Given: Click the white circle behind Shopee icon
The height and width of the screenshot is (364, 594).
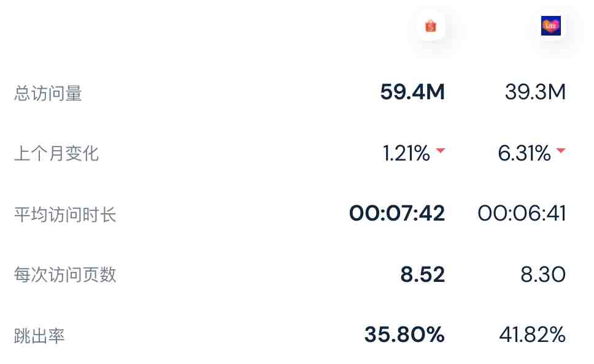Looking at the screenshot, I should coord(431,26).
